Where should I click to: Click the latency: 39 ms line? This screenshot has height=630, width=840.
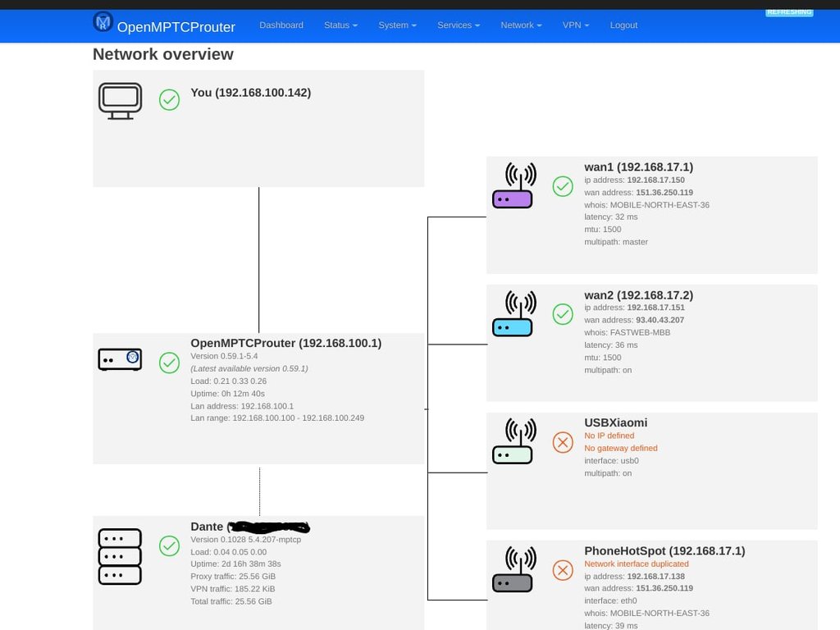610,626
